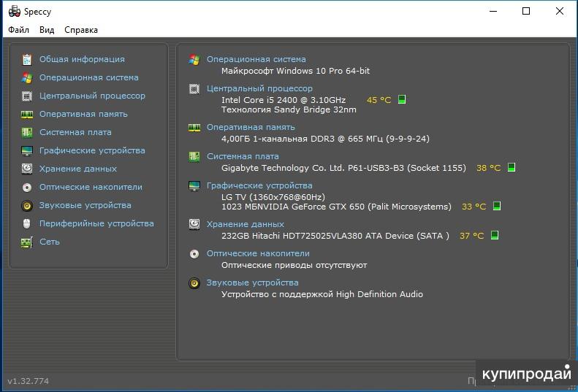Click the mouse peripherals icon in the sidebar
578x392 pixels.
[x=27, y=223]
